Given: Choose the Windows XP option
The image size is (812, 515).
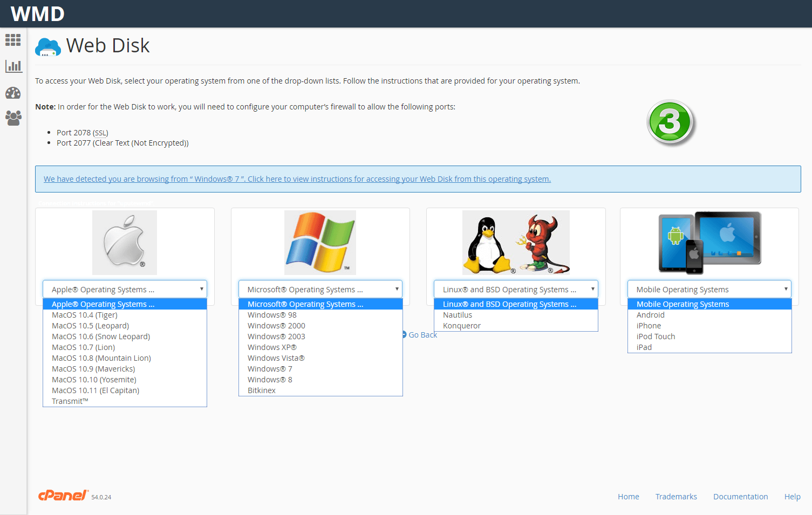Looking at the screenshot, I should tap(320, 347).
